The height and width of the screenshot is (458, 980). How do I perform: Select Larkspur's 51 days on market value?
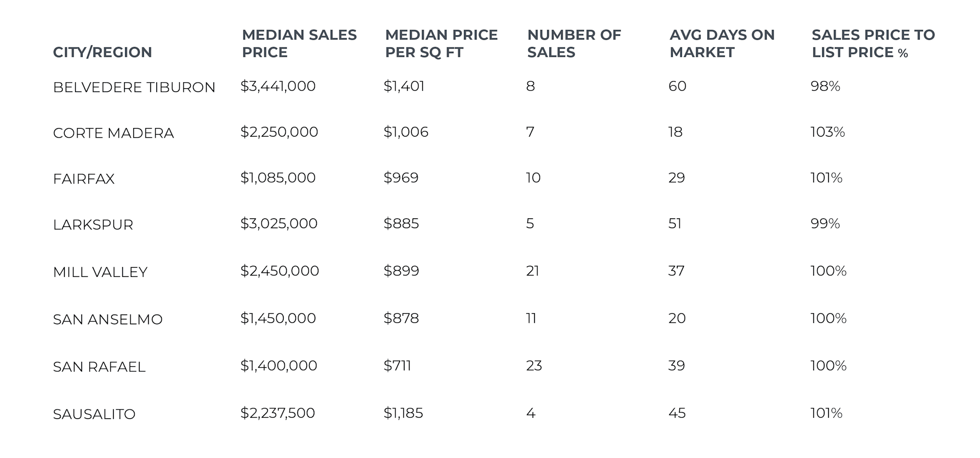point(675,223)
